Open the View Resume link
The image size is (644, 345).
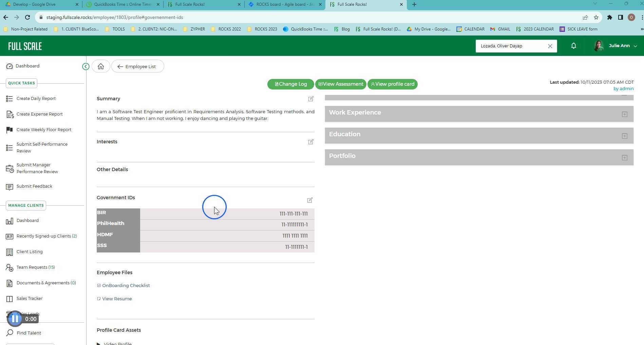117,299
